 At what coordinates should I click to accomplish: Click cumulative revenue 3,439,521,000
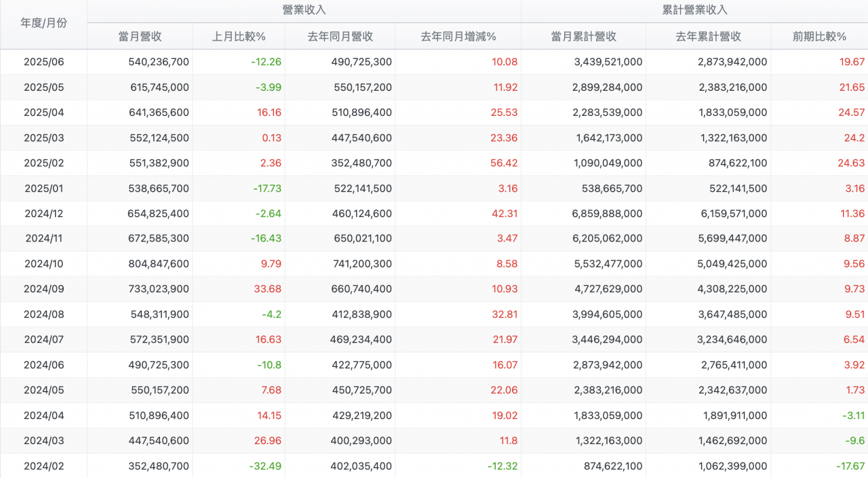(608, 62)
